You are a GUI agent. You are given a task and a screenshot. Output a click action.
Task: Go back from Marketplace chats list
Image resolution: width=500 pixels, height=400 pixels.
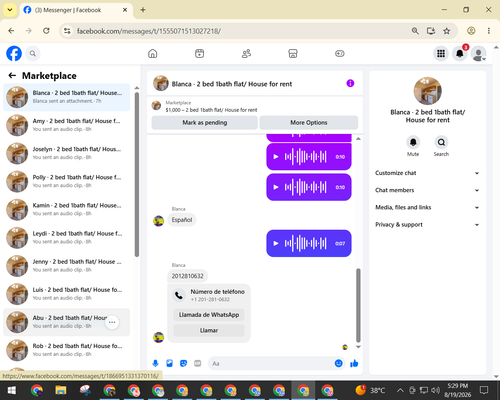(12, 76)
